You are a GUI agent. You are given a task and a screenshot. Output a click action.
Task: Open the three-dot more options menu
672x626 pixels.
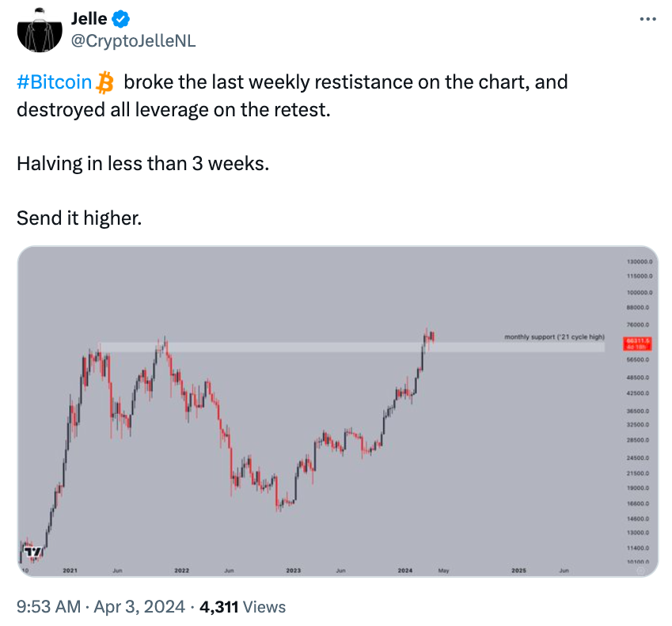click(647, 19)
